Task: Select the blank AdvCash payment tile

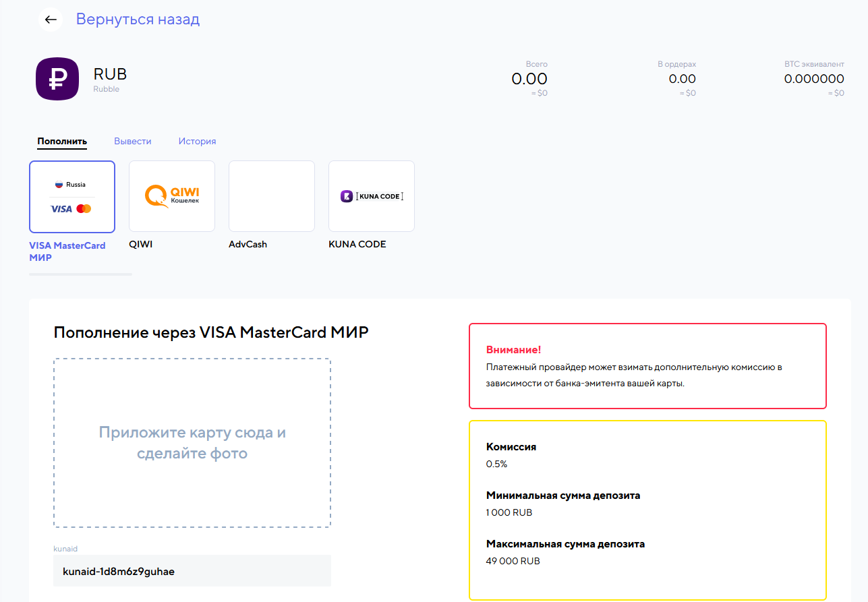Action: (x=272, y=196)
